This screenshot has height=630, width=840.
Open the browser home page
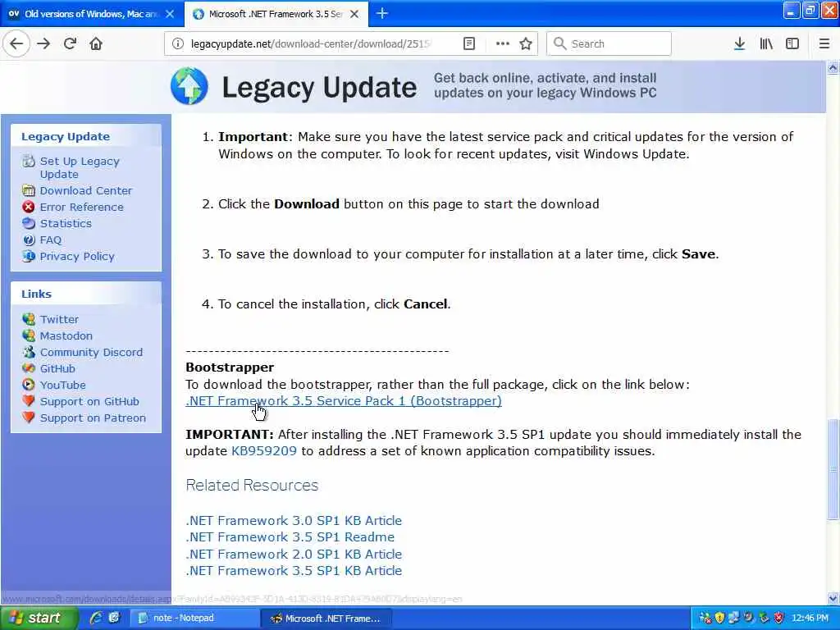[96, 43]
